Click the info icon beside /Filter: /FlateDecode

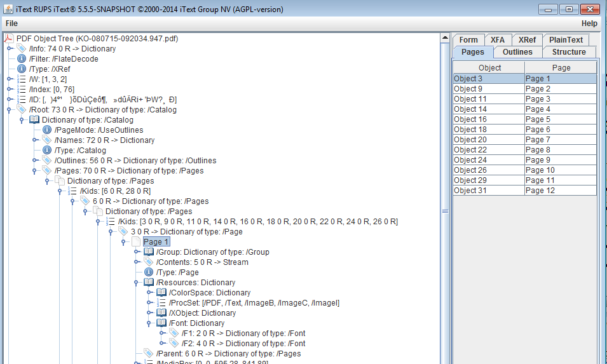(x=22, y=59)
